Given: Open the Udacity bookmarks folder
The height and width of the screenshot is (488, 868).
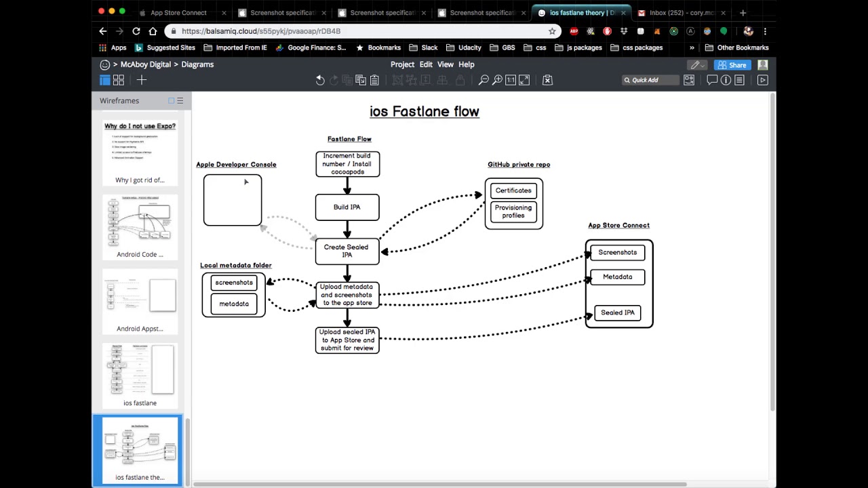Looking at the screenshot, I should [x=463, y=47].
